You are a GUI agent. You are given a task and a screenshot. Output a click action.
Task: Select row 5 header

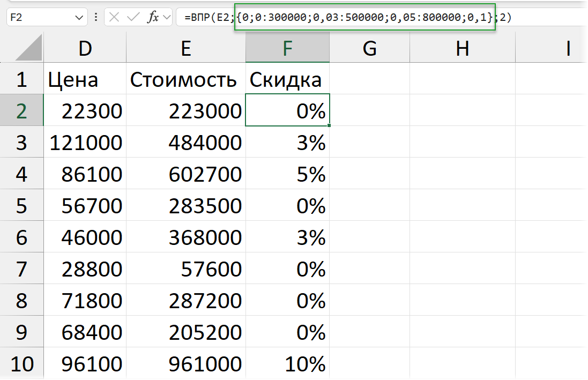coord(22,205)
